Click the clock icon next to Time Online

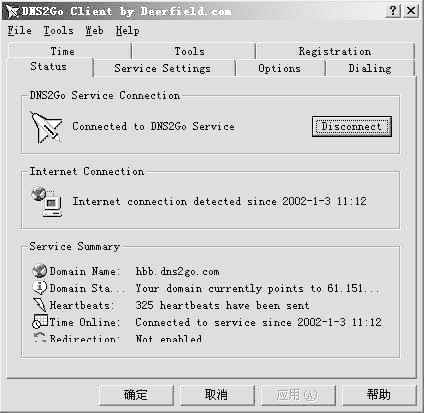40,322
